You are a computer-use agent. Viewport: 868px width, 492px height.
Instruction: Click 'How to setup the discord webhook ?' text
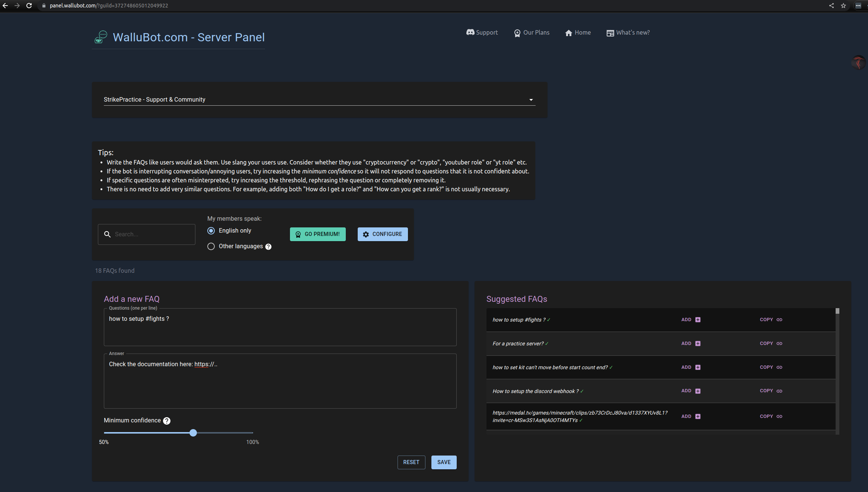536,391
